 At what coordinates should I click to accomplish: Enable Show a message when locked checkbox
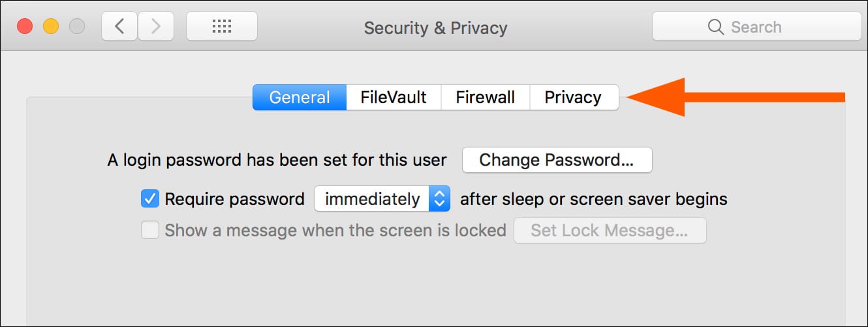[x=150, y=230]
